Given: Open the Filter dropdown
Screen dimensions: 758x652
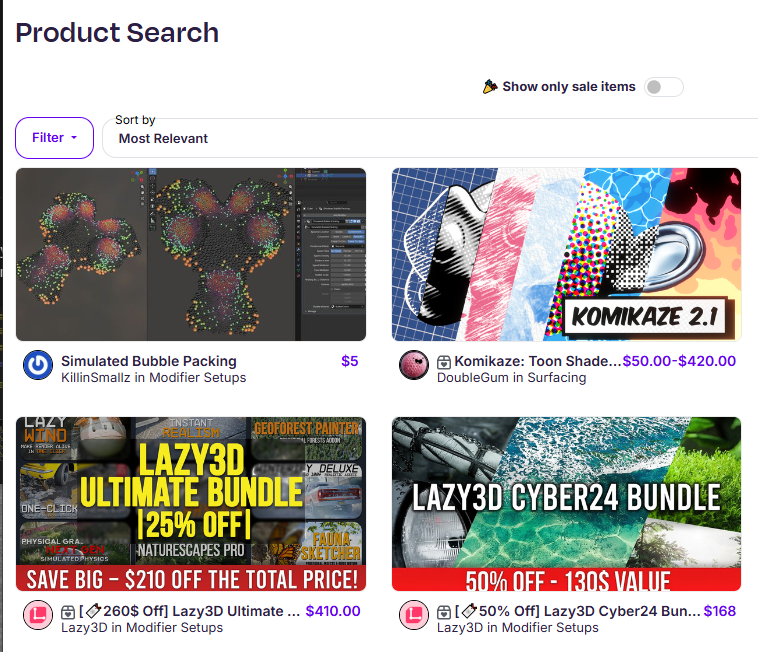Looking at the screenshot, I should 54,138.
